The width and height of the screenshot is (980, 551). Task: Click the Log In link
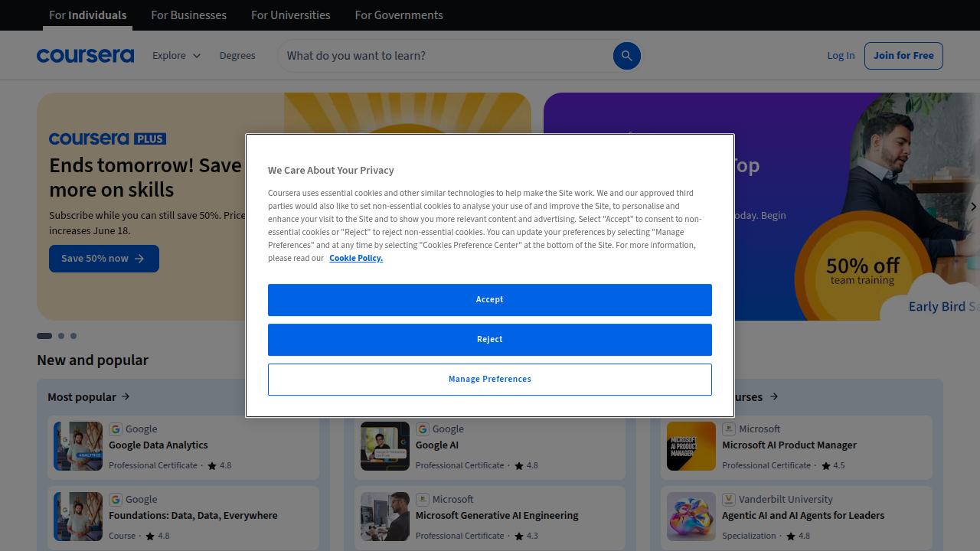pyautogui.click(x=841, y=55)
